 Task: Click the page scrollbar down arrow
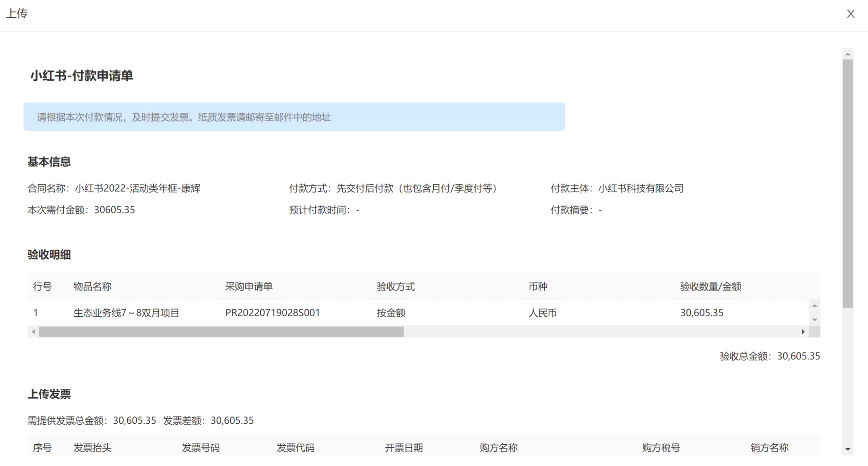coord(848,449)
